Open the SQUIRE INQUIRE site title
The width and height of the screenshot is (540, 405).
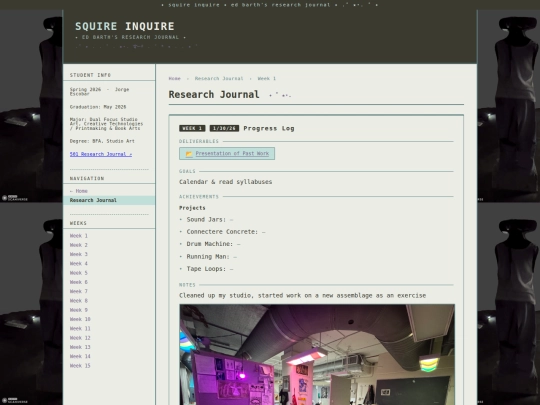click(125, 26)
